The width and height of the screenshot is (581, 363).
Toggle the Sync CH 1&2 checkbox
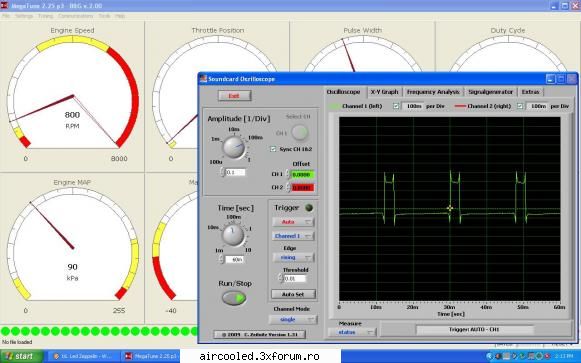click(x=273, y=149)
